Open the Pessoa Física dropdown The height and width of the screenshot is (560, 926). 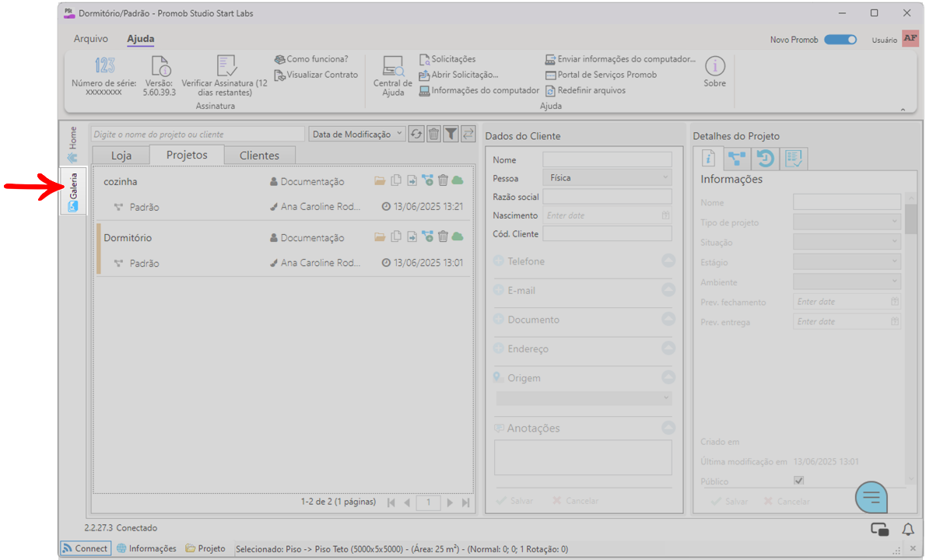(607, 177)
